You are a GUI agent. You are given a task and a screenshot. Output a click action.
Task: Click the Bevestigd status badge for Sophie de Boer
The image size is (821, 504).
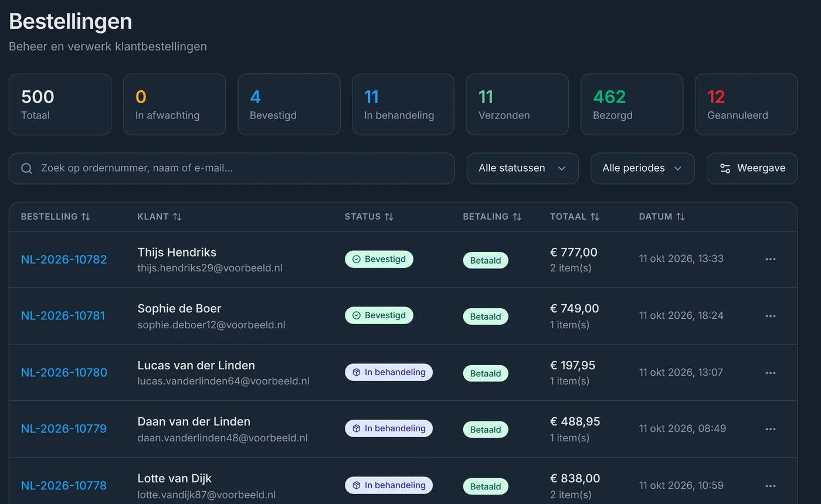point(379,315)
